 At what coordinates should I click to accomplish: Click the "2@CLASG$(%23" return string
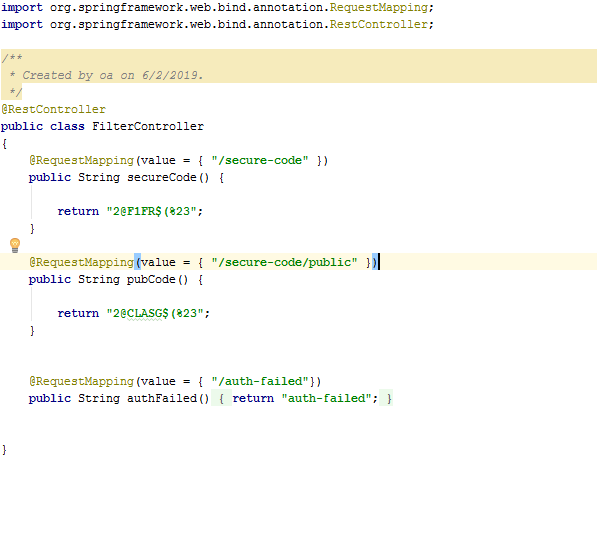pos(155,313)
